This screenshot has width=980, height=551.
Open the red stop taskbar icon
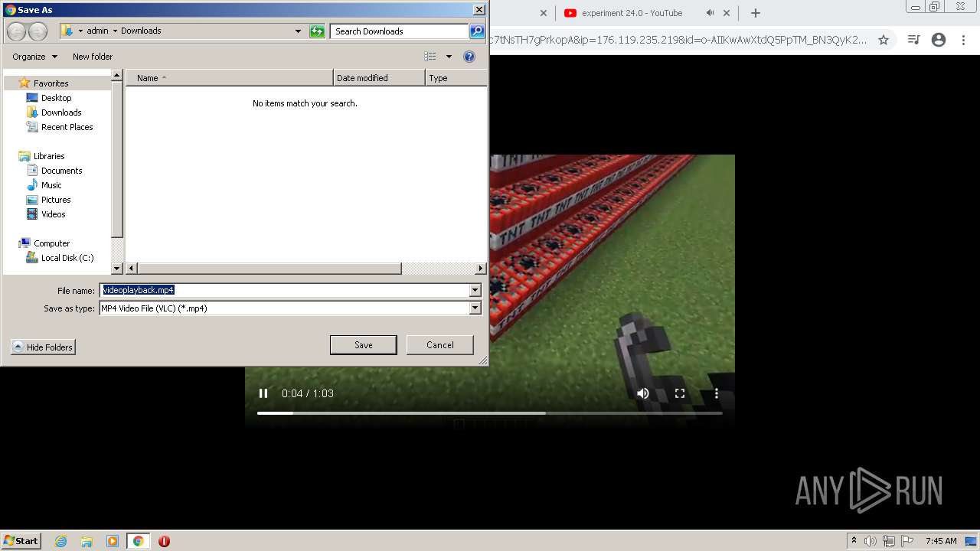click(164, 541)
